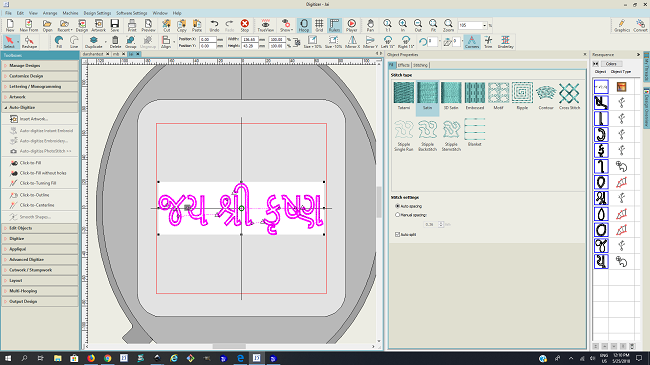
Task: Delete selected object with trash icon
Action: [115, 42]
